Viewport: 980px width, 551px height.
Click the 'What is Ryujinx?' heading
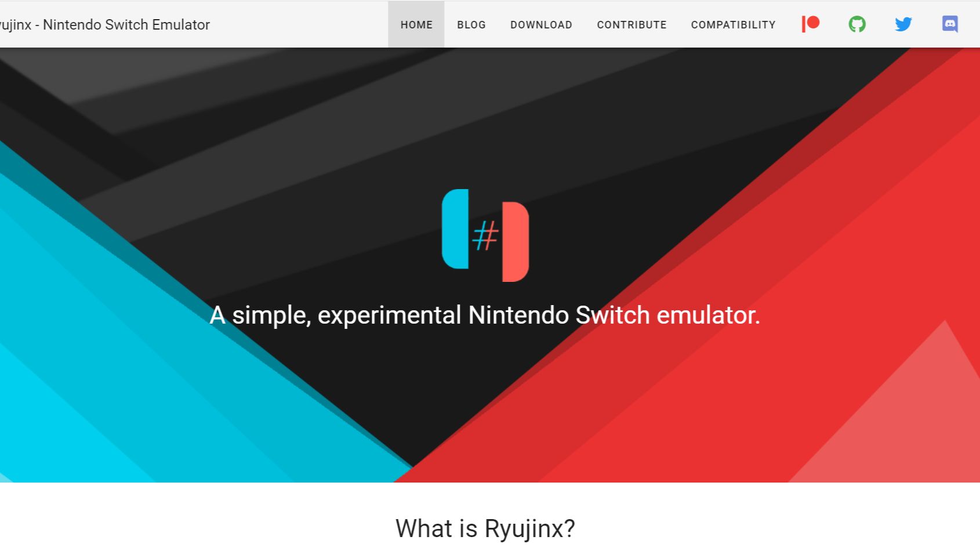pyautogui.click(x=485, y=529)
